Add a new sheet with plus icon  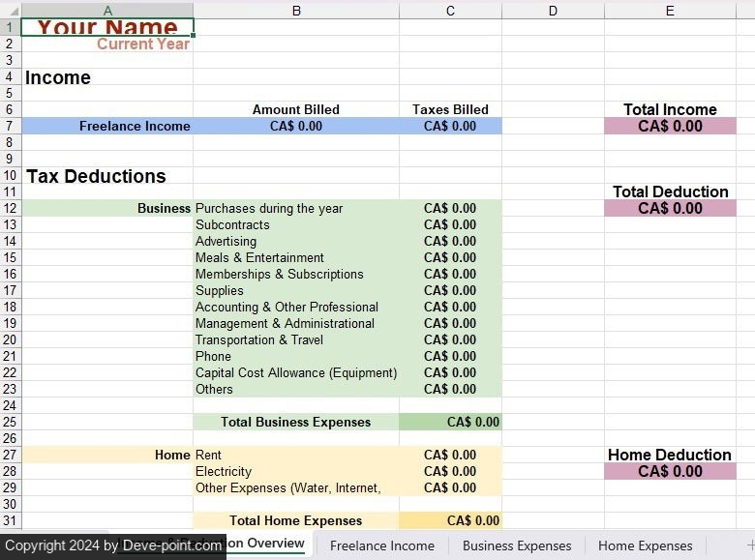point(749,545)
